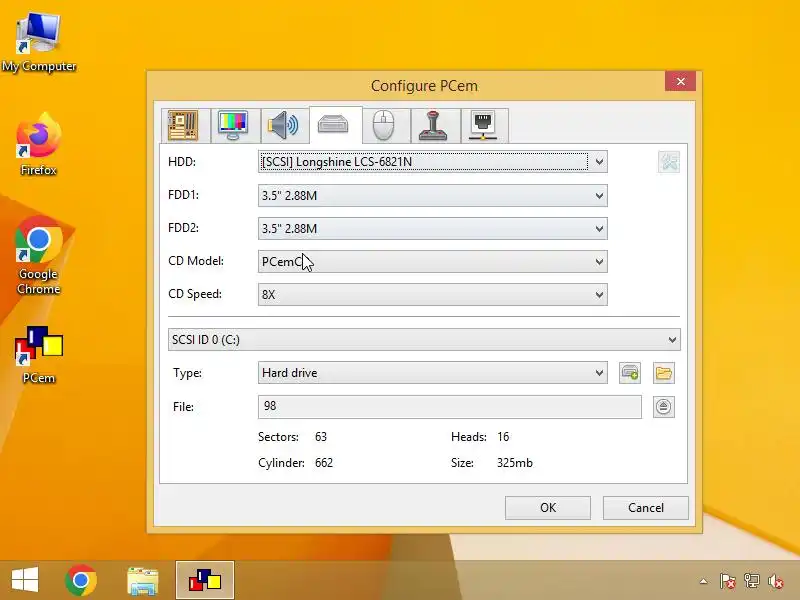
Task: Open the Windows Start button
Action: point(24,580)
